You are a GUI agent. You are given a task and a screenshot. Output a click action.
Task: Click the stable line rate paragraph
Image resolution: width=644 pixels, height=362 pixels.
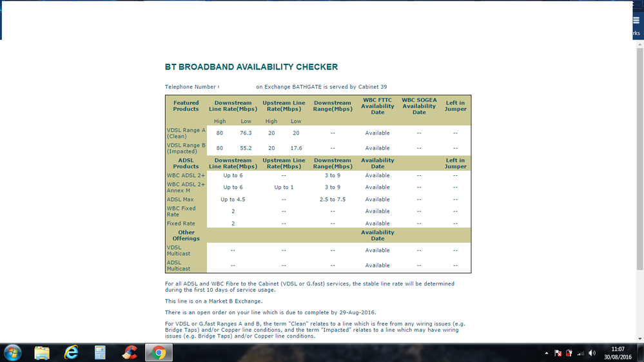pos(309,287)
